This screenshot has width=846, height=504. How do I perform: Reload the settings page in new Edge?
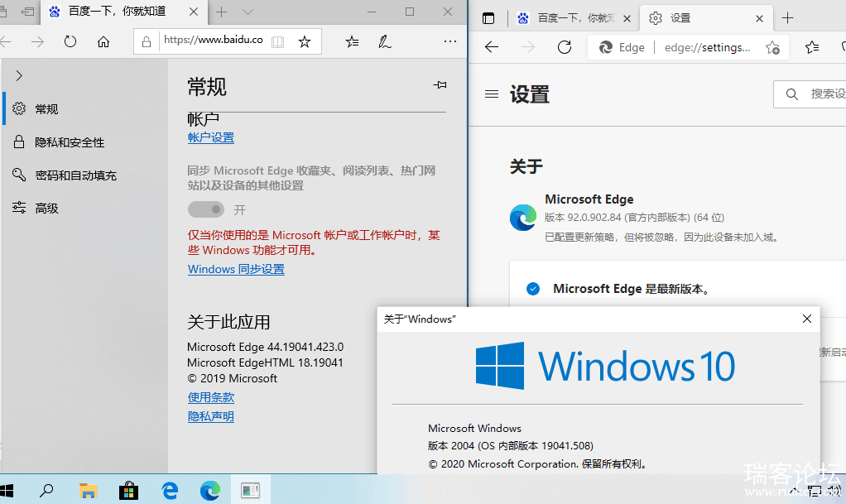tap(565, 47)
